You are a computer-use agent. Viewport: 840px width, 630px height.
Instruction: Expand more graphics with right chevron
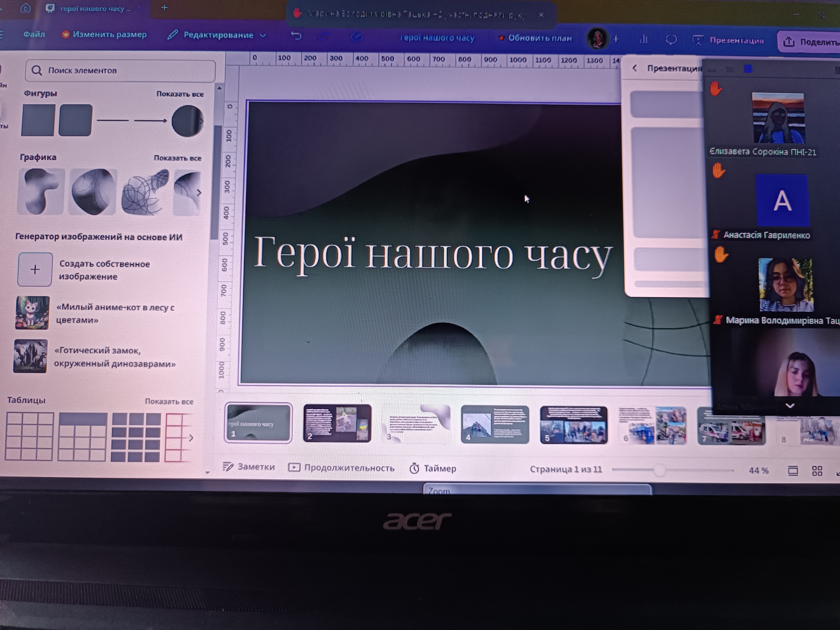click(x=199, y=193)
